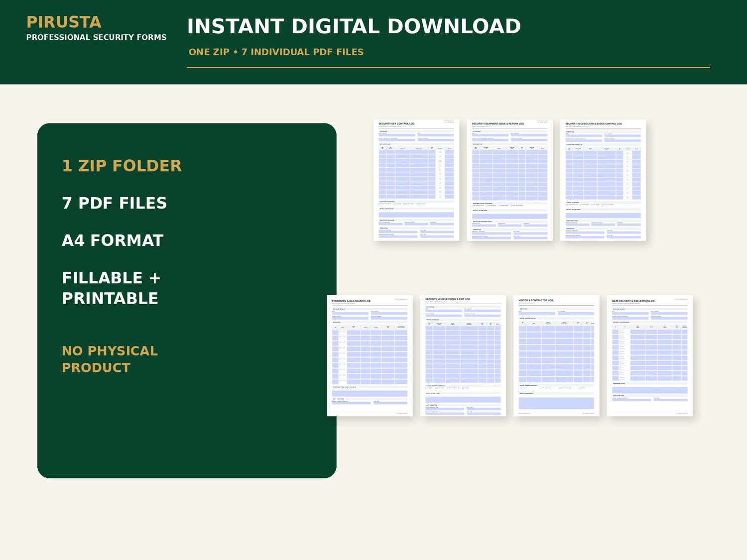Click the 'Instant Digital Download' heading
The width and height of the screenshot is (747, 560).
[x=354, y=26]
